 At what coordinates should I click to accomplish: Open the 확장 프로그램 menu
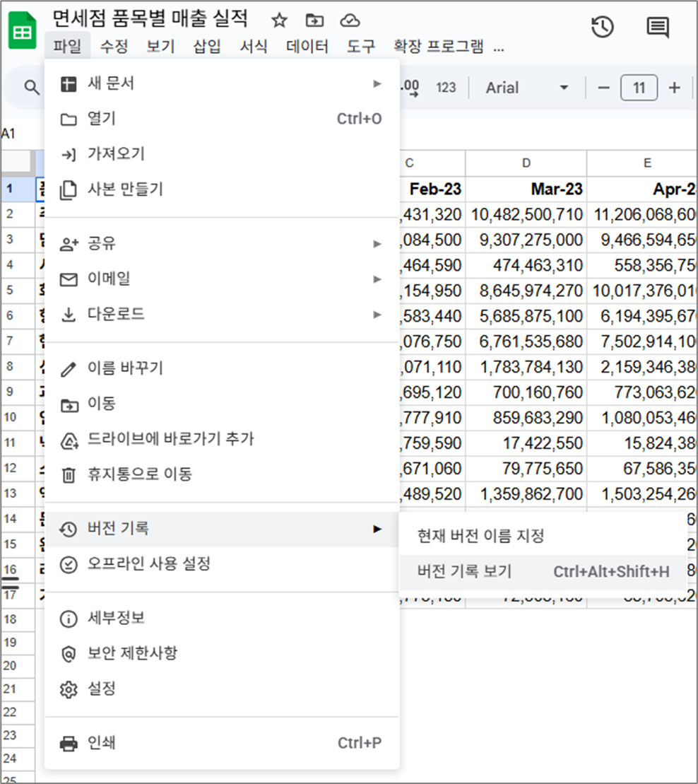pos(438,46)
